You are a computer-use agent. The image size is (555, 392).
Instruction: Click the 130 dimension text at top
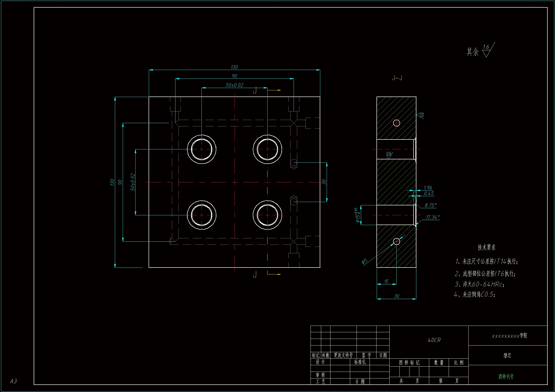tap(234, 67)
